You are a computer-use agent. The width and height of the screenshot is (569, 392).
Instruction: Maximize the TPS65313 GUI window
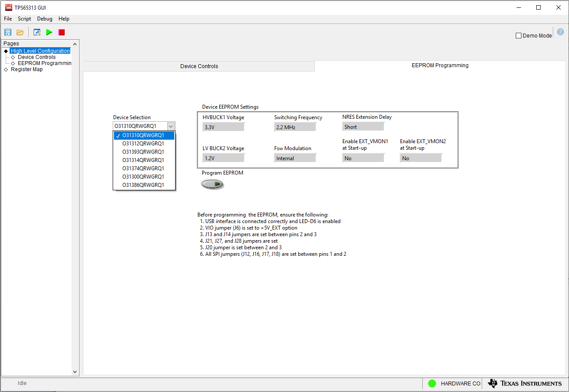(x=538, y=7)
